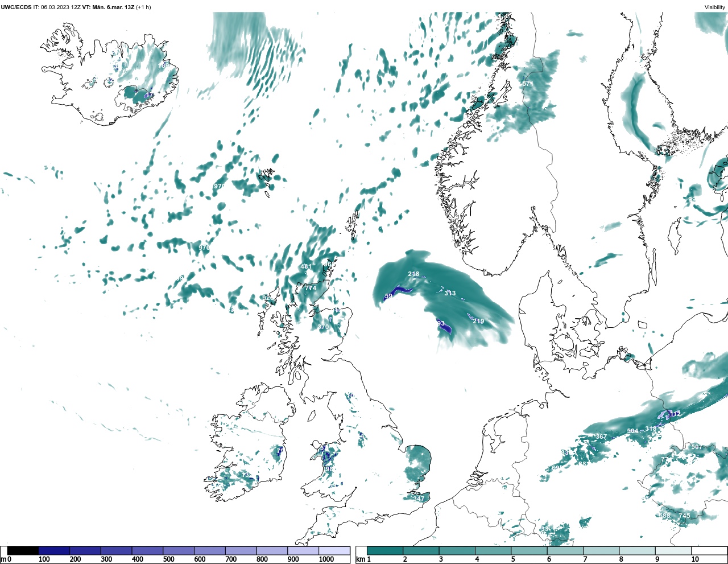Screen dimensions: 728x564
Task: Click the 8–9 km legend swatch
Action: [637, 550]
